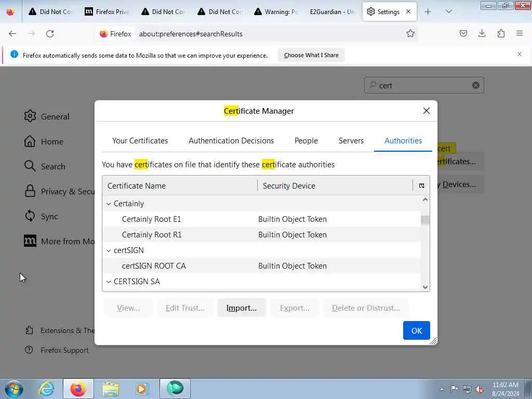Clear the cert search text icon

476,85
